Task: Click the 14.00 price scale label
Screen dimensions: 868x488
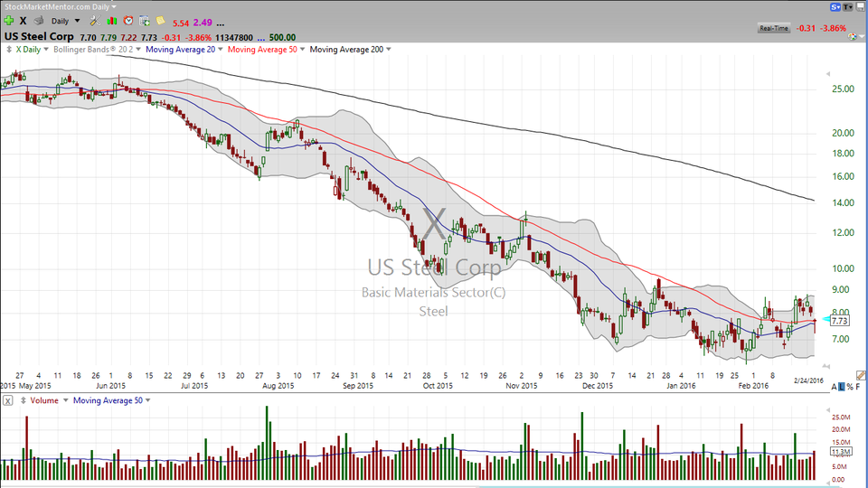Action: coord(843,203)
